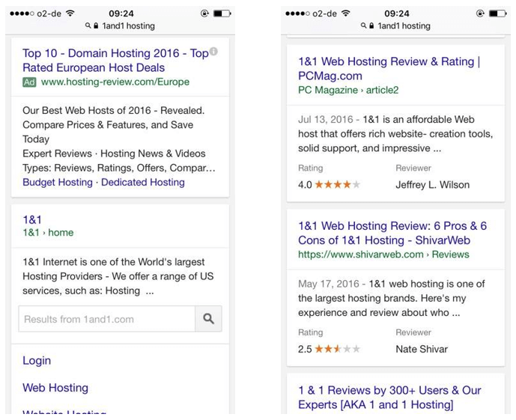Image resolution: width=516 pixels, height=420 pixels.
Task: Tap the Wi-Fi icon in the left phone's status bar
Action: point(70,13)
